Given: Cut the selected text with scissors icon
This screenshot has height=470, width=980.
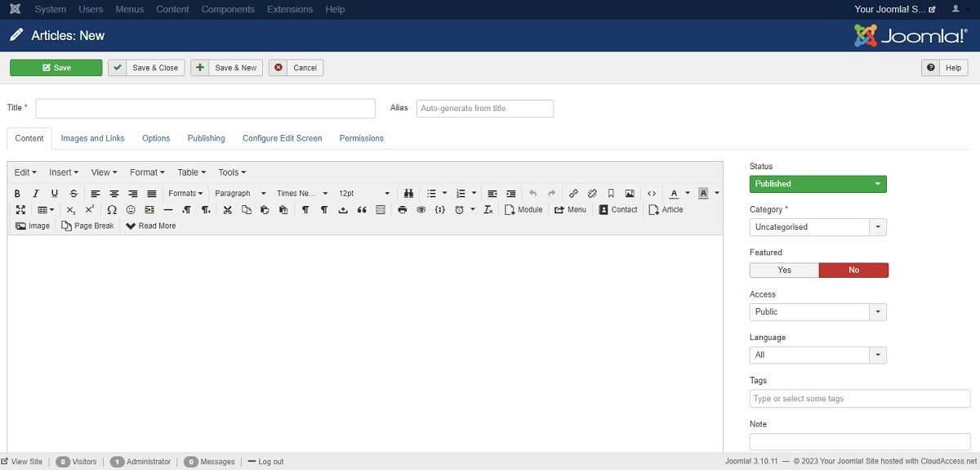Looking at the screenshot, I should point(228,210).
